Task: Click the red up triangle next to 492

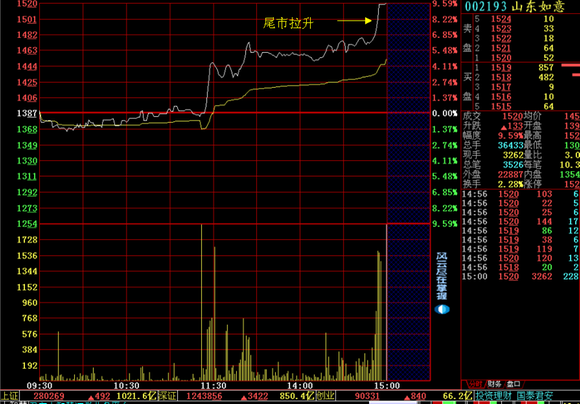Action: pos(91,398)
